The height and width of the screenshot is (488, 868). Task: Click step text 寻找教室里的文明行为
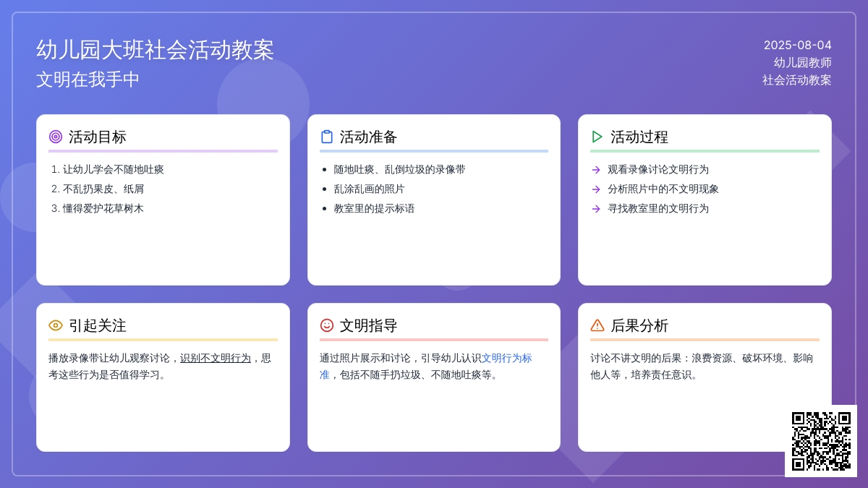pos(658,209)
